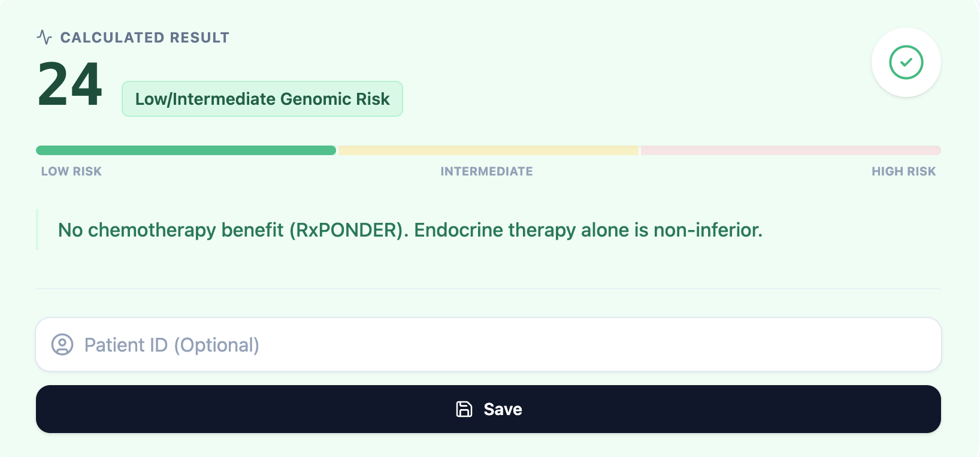
Task: Click the user avatar icon inside the input box
Action: 62,344
